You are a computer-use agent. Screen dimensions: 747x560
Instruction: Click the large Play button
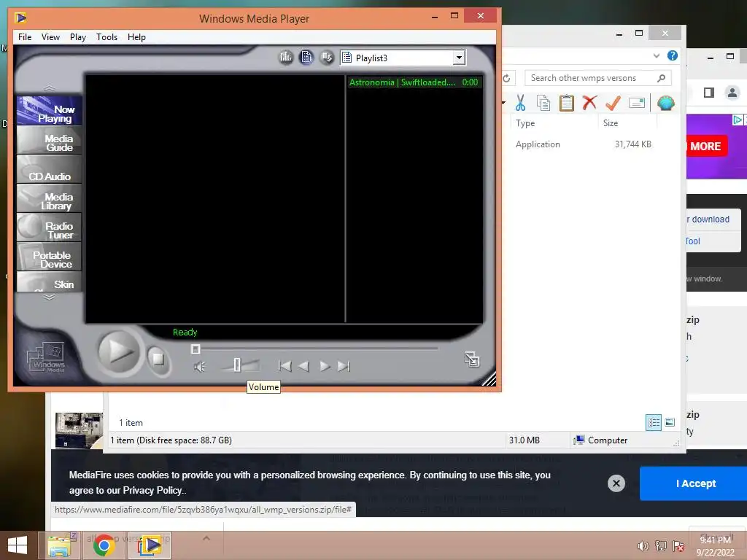pyautogui.click(x=118, y=352)
